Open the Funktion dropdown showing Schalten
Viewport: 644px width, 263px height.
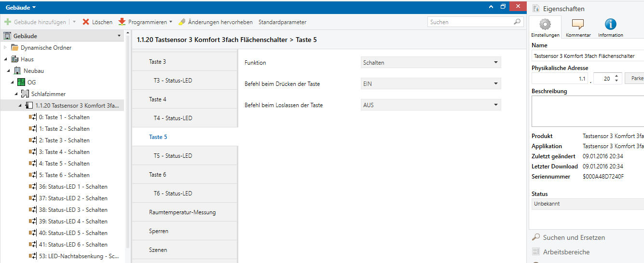pos(431,63)
